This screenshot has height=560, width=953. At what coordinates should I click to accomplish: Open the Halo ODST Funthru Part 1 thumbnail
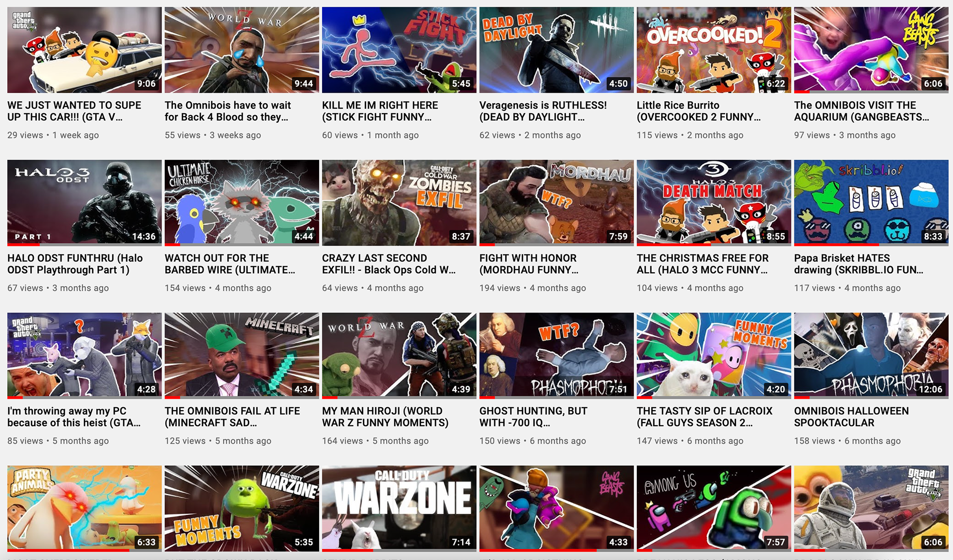(84, 202)
